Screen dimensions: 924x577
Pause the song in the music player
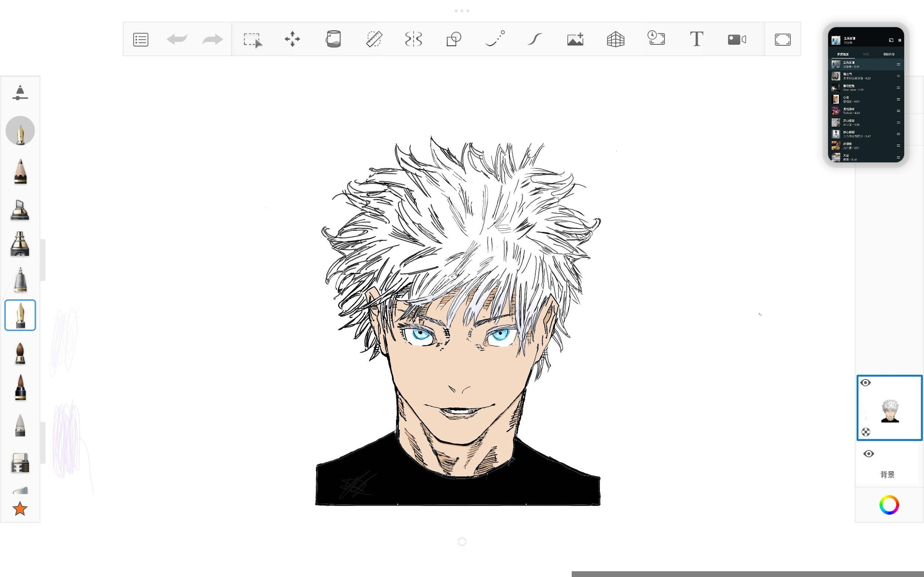click(x=900, y=40)
